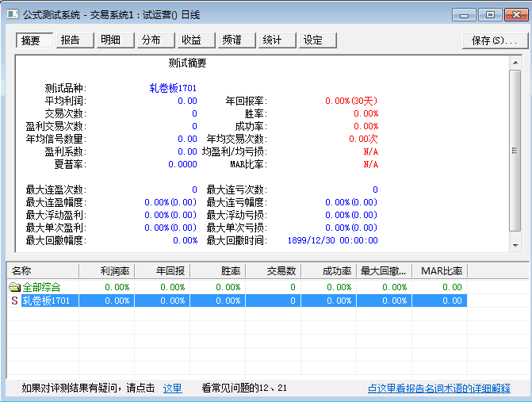532x402 pixels.
Task: Click the summary vertical scrollbar thumb
Action: tap(515, 151)
